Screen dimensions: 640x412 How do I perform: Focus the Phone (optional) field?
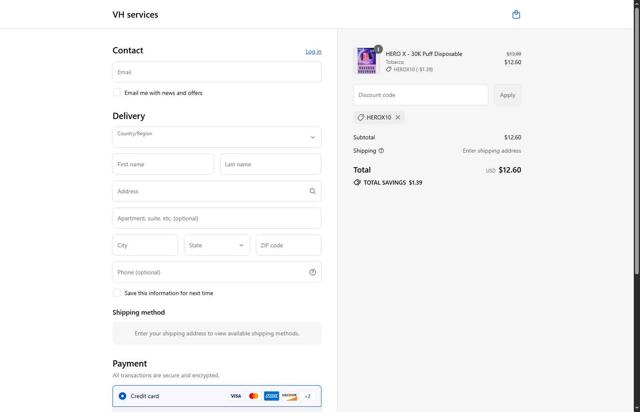coord(217,272)
